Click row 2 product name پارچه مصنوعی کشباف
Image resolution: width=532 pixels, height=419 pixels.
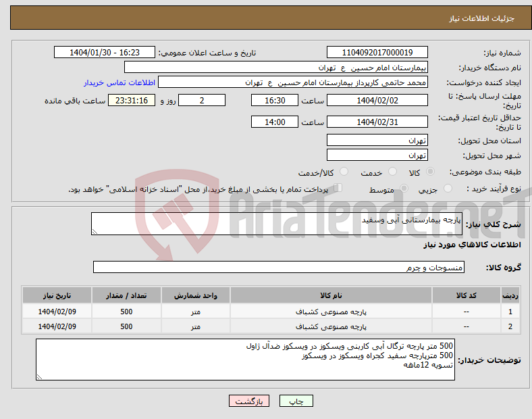pos(331,326)
